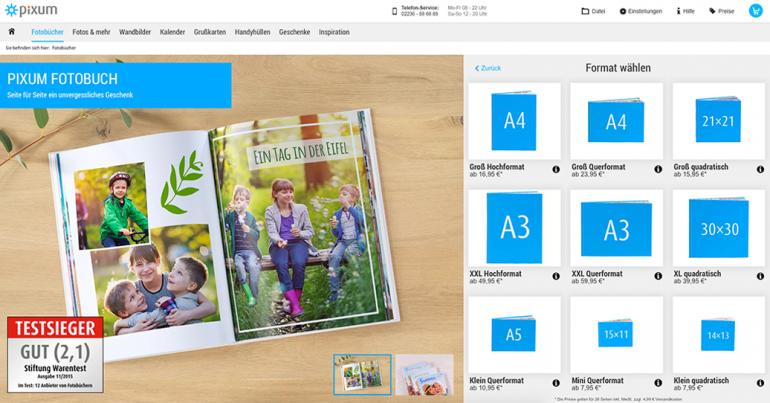Pick the 15×11 mini format tile
This screenshot has height=403, width=770.
click(616, 334)
